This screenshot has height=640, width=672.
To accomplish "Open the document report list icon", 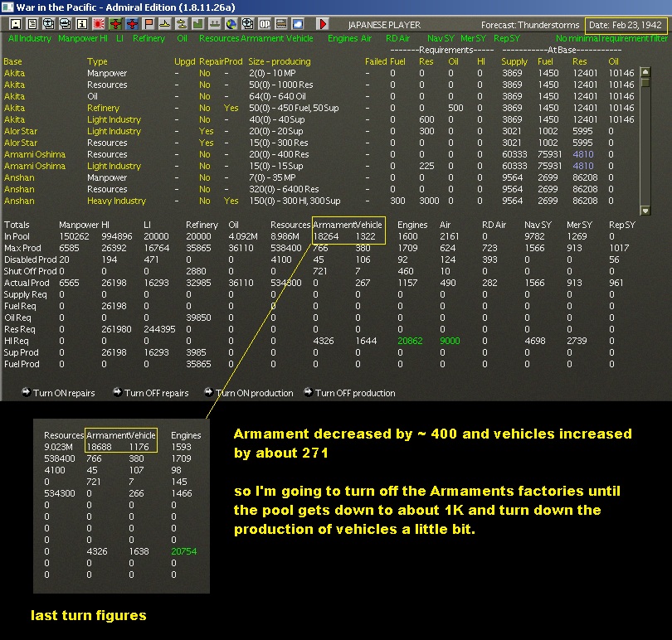I will tap(32, 24).
